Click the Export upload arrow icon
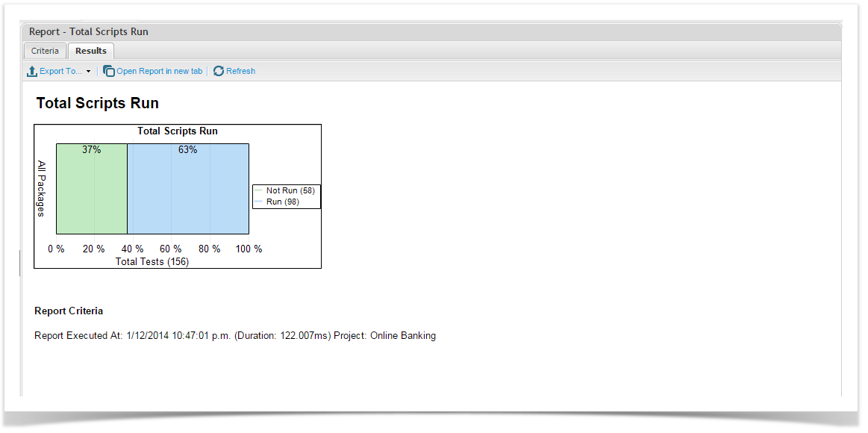 point(32,72)
